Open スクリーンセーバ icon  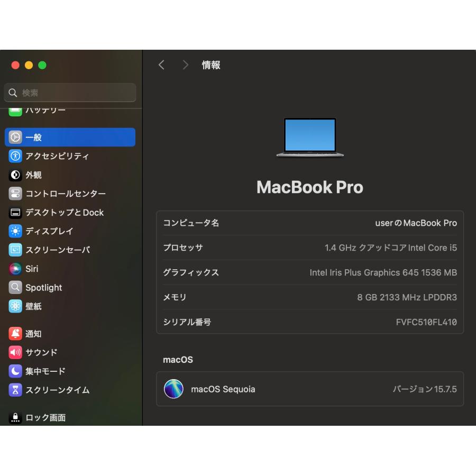coord(15,250)
